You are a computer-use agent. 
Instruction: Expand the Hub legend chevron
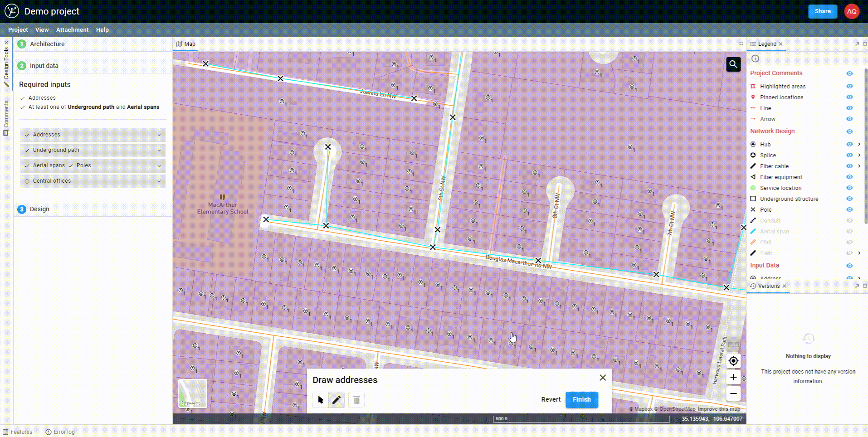pos(859,144)
